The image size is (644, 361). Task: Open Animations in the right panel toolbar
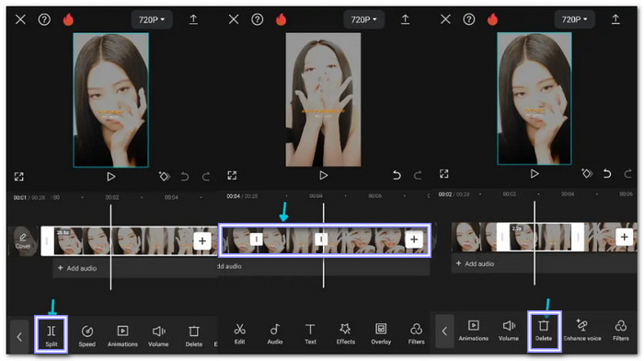pyautogui.click(x=473, y=331)
